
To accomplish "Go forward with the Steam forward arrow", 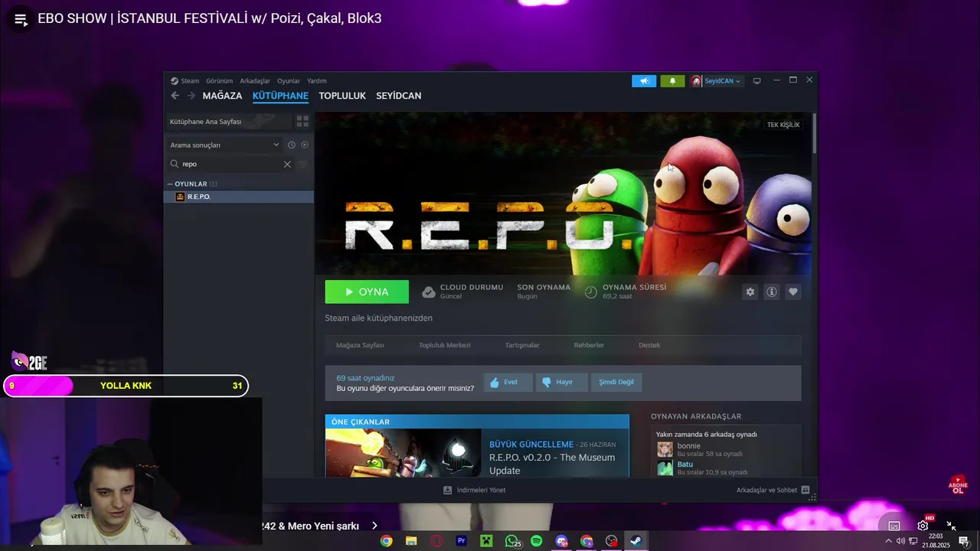I will (x=190, y=96).
